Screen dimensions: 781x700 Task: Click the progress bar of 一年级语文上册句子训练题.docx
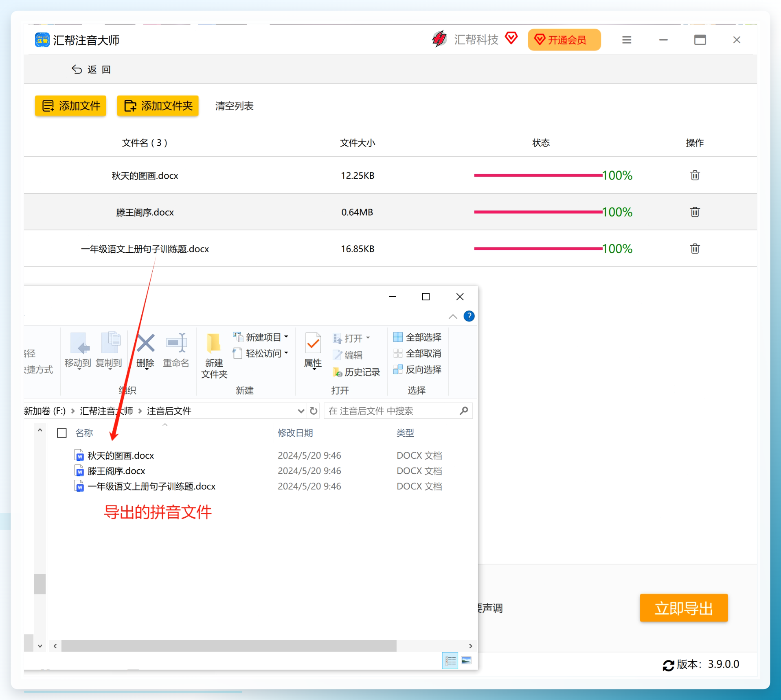538,249
